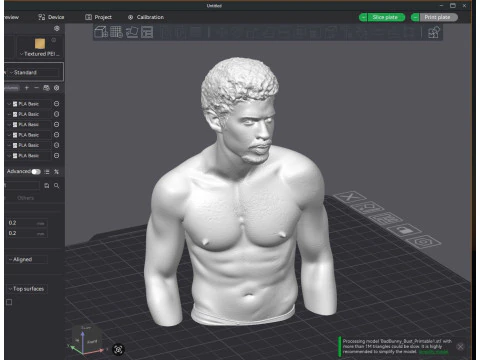Open the Assembly view icon
This screenshot has width=480, height=360.
[x=434, y=32]
